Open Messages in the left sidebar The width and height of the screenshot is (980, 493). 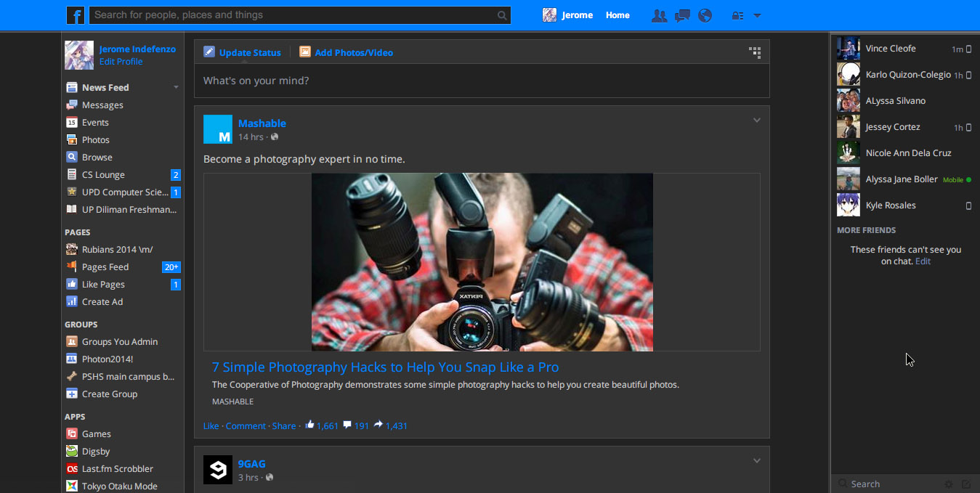pos(102,105)
